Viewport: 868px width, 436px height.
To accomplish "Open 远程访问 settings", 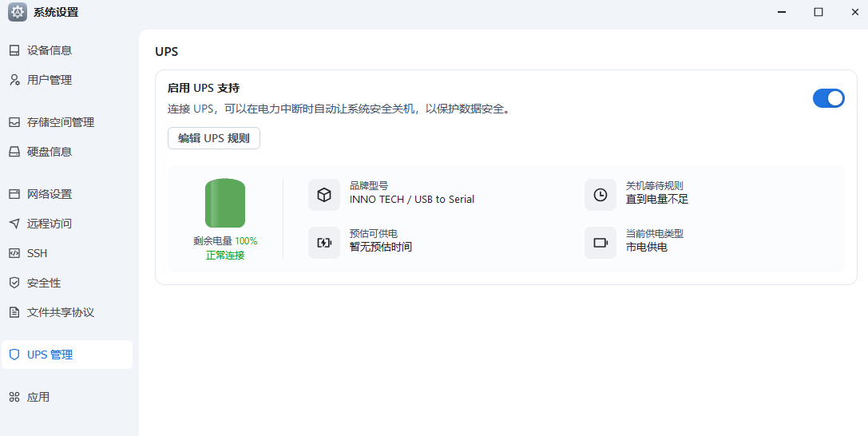I will [x=67, y=224].
